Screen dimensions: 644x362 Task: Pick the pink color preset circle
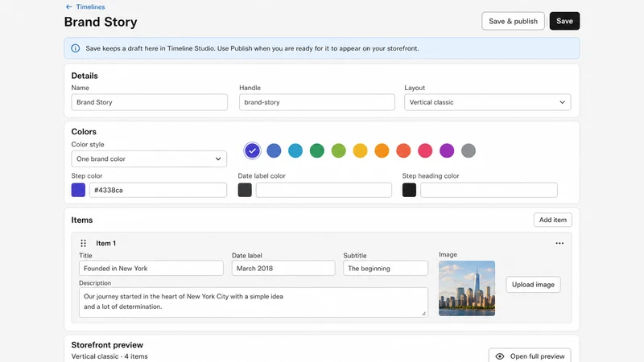click(x=425, y=150)
